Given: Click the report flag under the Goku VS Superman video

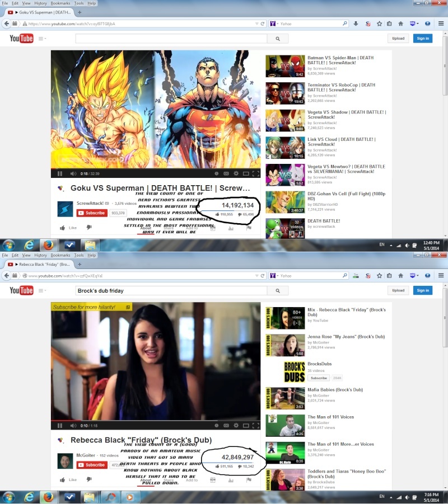Looking at the screenshot, I should pyautogui.click(x=249, y=228).
